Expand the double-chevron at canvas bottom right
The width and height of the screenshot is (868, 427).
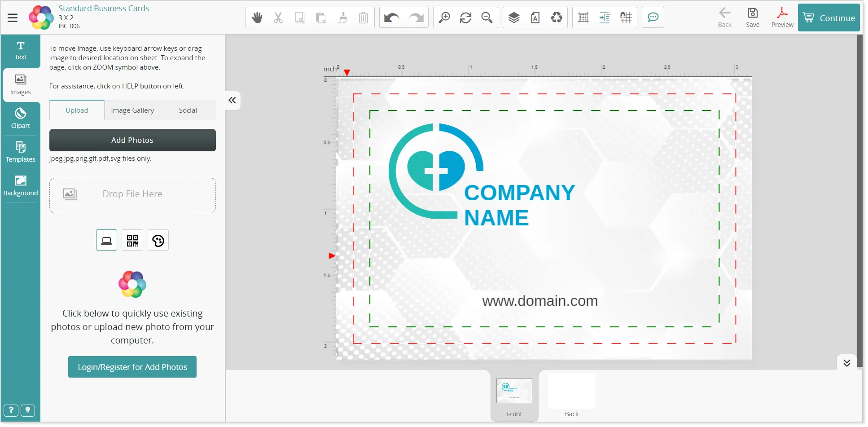(846, 363)
